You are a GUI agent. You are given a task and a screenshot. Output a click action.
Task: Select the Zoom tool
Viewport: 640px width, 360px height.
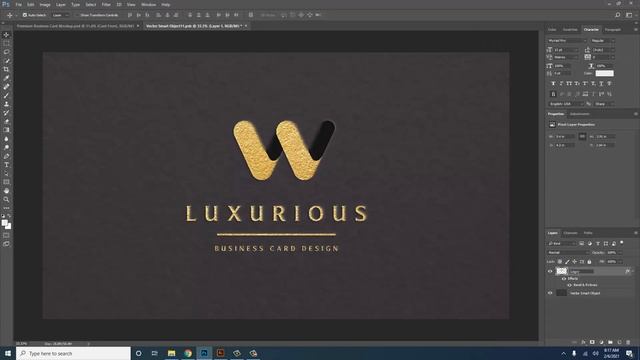click(x=6, y=200)
